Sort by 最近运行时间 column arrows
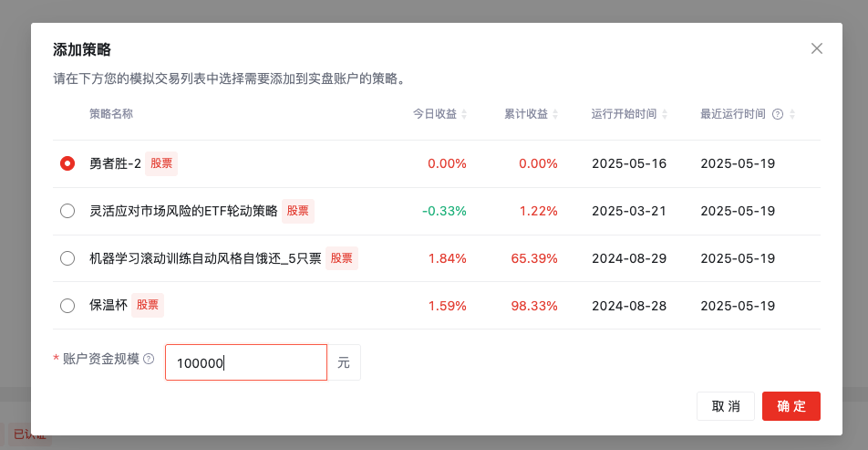This screenshot has height=450, width=868. 792,115
